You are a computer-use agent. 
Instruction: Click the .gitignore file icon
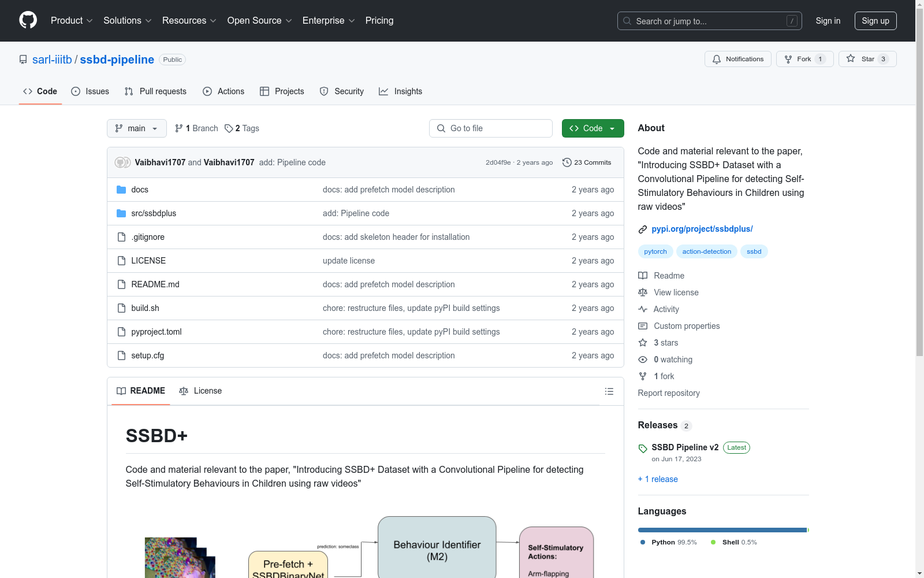121,237
